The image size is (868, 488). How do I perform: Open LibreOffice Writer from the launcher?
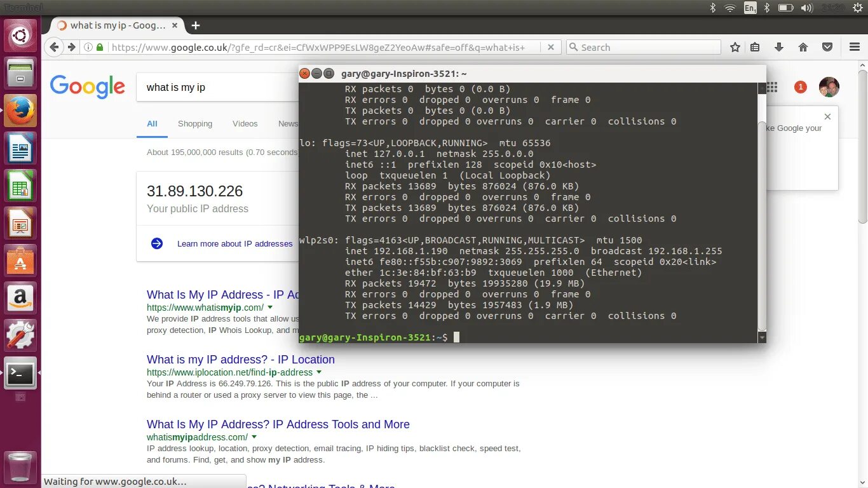point(21,148)
